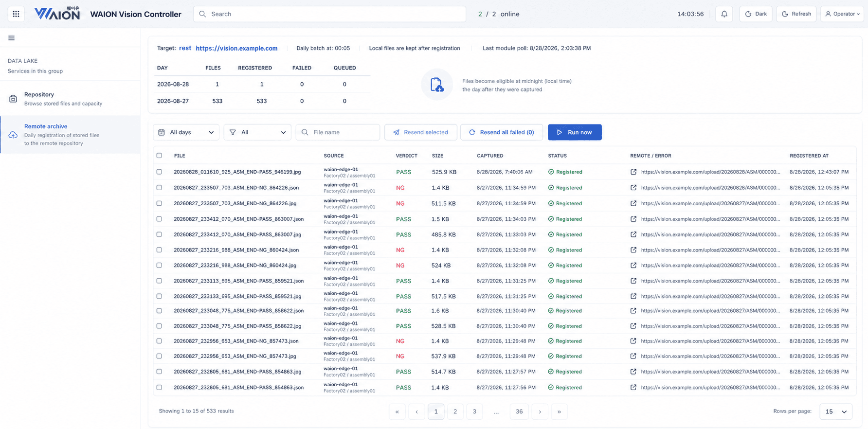The height and width of the screenshot is (429, 868).
Task: Go to page 3
Action: tap(474, 411)
